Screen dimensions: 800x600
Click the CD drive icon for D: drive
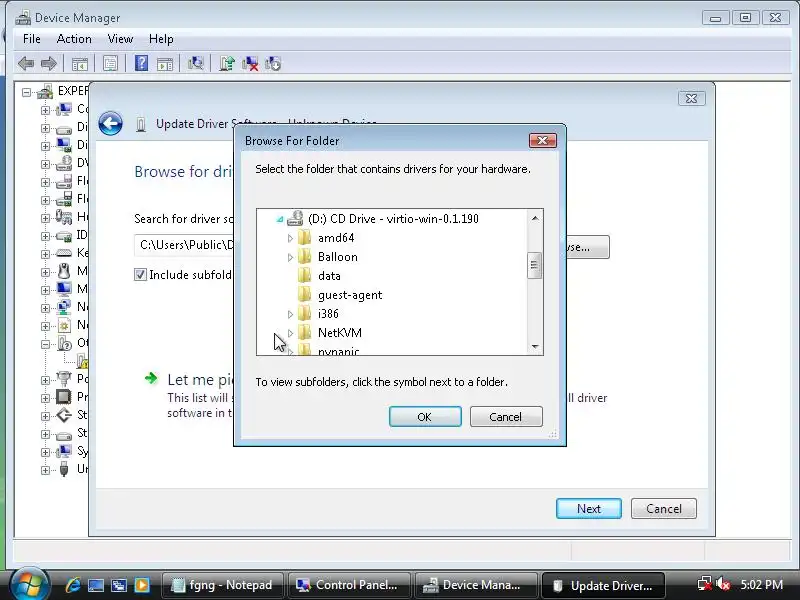295,218
